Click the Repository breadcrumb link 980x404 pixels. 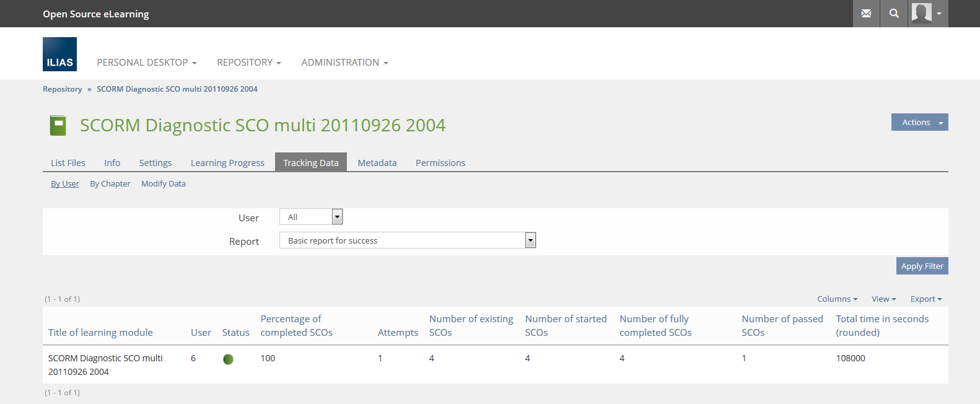pos(62,89)
